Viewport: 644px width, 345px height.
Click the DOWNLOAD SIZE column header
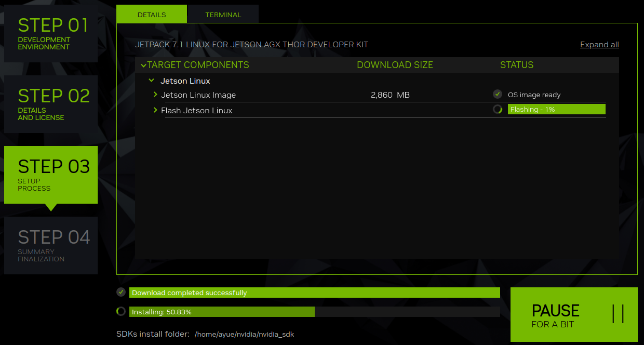(x=395, y=65)
